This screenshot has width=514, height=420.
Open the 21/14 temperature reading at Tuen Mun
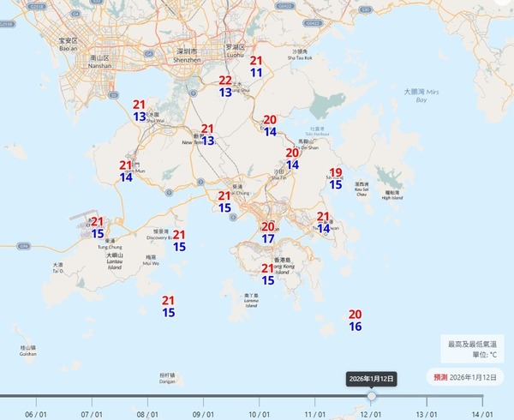[126, 171]
